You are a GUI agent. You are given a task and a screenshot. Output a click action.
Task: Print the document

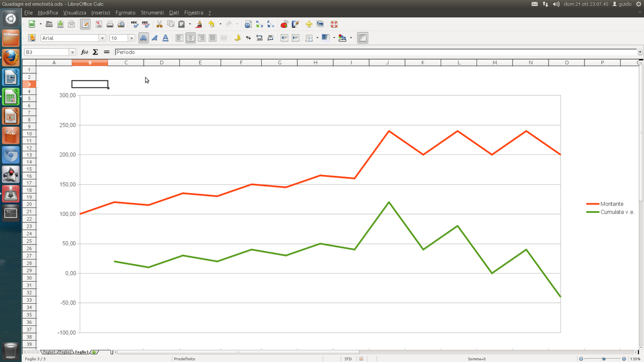tap(110, 24)
